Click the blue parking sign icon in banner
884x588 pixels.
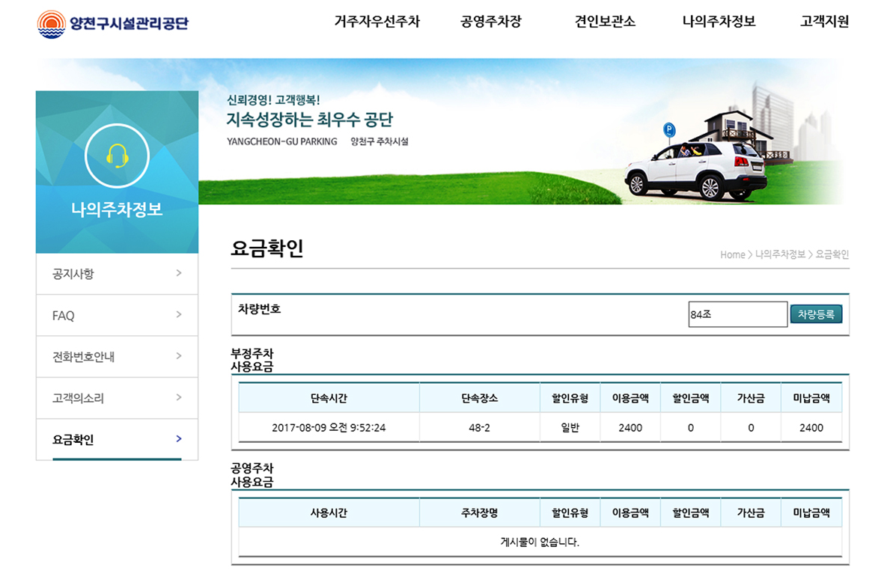click(x=668, y=130)
